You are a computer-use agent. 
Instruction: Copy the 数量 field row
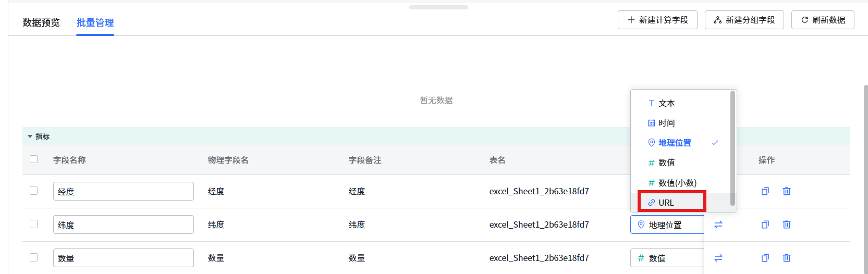[765, 258]
